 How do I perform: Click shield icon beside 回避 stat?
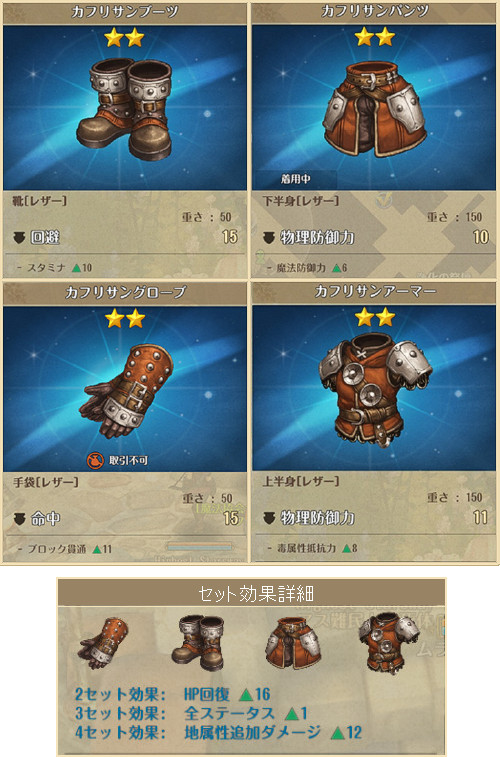pyautogui.click(x=19, y=237)
